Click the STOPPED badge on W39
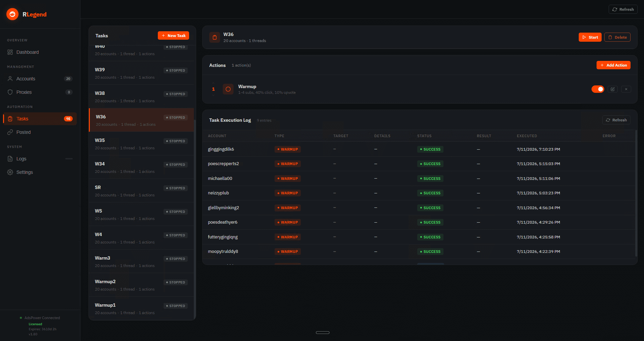The width and height of the screenshot is (644, 341). coord(176,71)
